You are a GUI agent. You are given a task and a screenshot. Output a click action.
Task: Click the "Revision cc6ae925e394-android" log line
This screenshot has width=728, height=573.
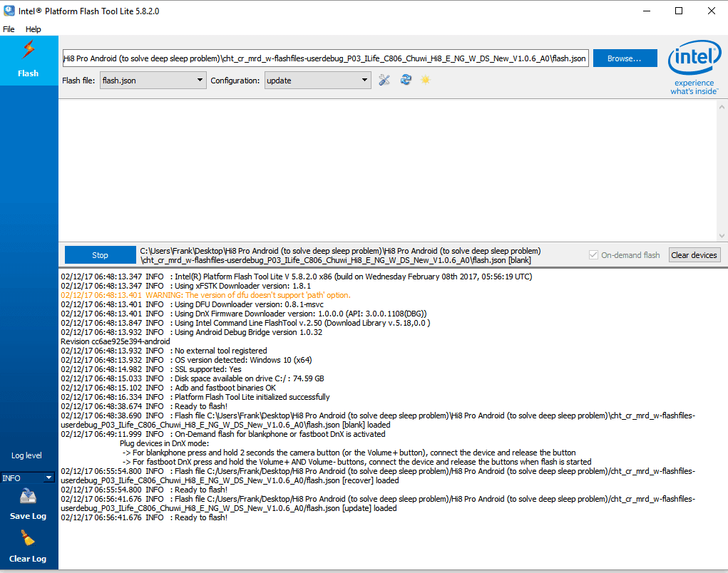pos(115,341)
